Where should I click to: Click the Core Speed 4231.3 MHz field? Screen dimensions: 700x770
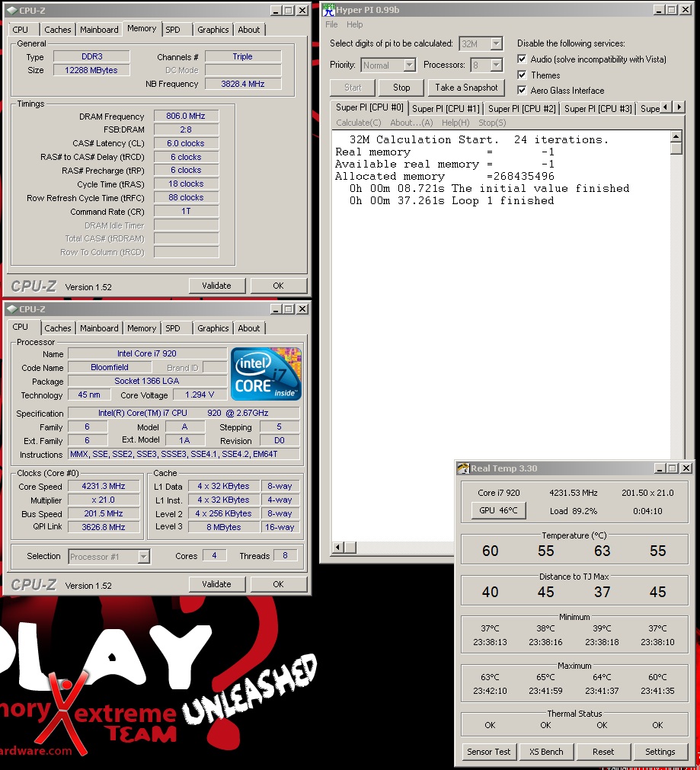tap(104, 486)
